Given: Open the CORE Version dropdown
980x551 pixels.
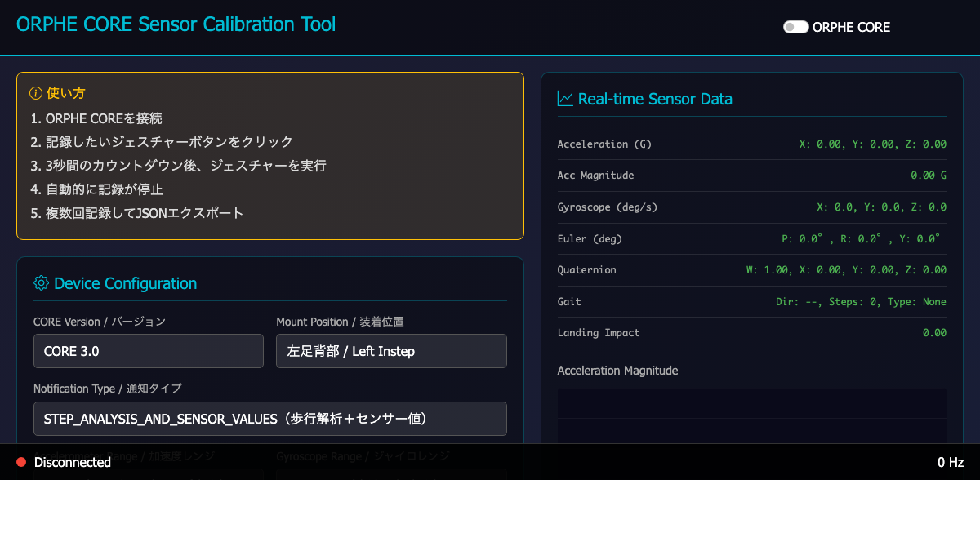Looking at the screenshot, I should coord(149,351).
